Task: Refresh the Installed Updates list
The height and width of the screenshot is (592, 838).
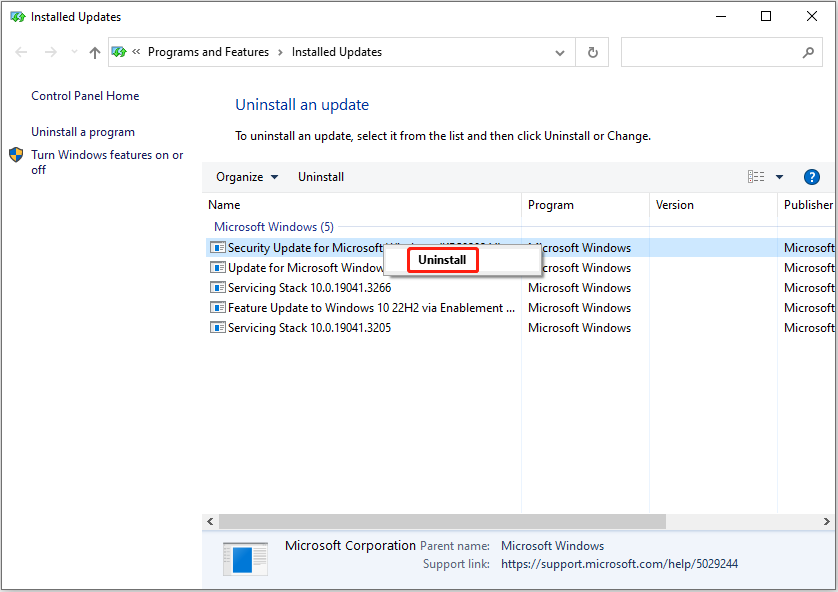Action: tap(593, 53)
